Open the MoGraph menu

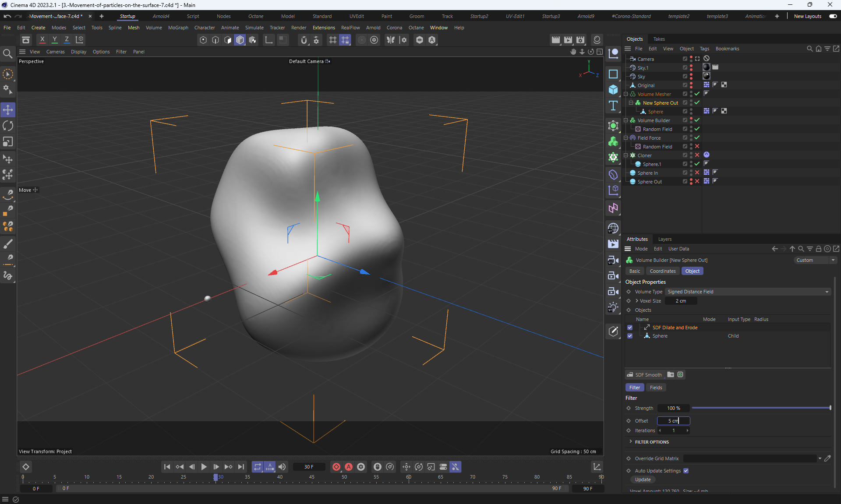178,28
